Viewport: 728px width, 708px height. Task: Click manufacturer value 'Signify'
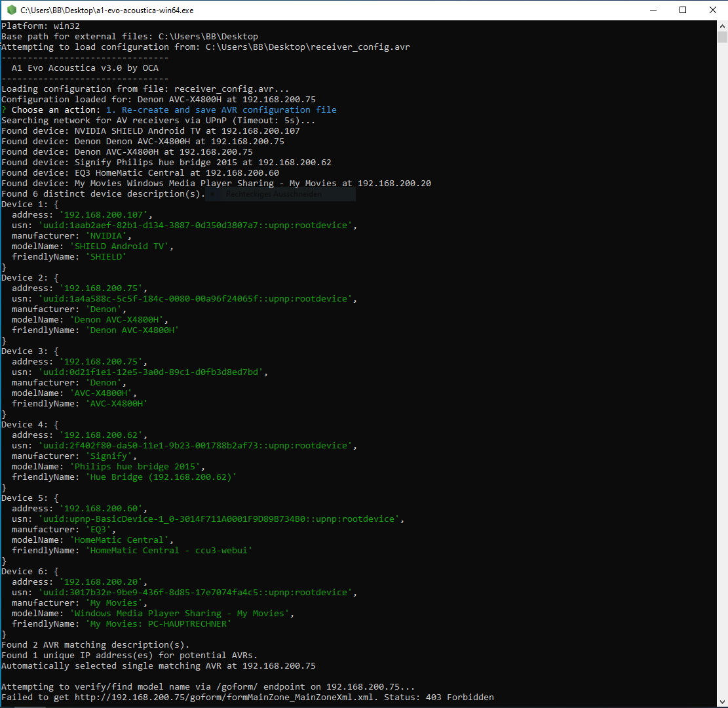tap(109, 456)
